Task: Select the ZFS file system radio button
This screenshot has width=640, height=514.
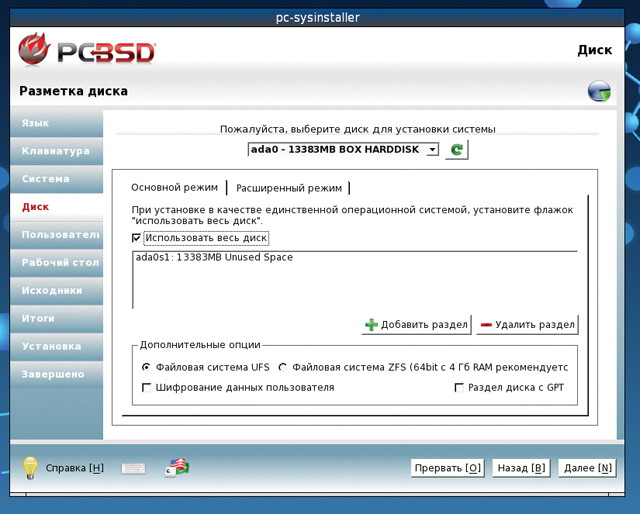Action: (x=282, y=367)
